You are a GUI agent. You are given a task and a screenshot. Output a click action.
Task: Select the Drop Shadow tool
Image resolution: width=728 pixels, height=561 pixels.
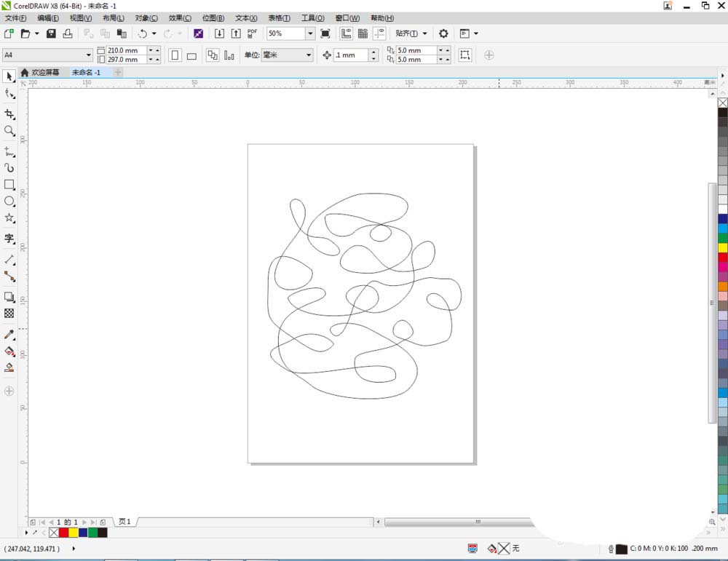pos(9,297)
